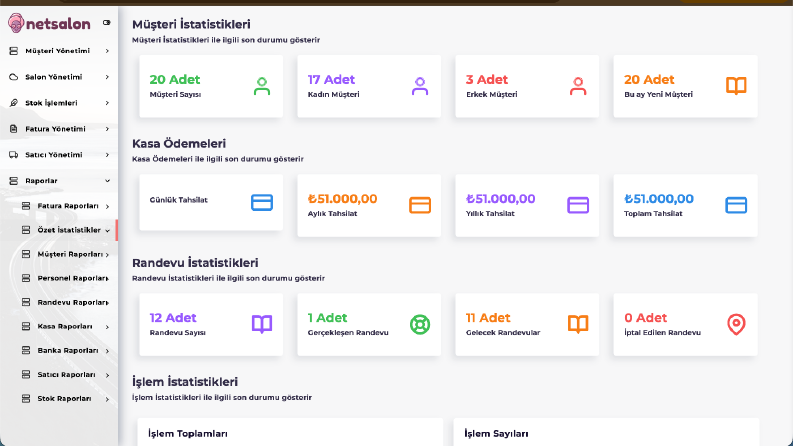Viewport: 793px width, 446px height.
Task: Click purple book icon on Randevu Sayısı card
Action: tap(262, 324)
